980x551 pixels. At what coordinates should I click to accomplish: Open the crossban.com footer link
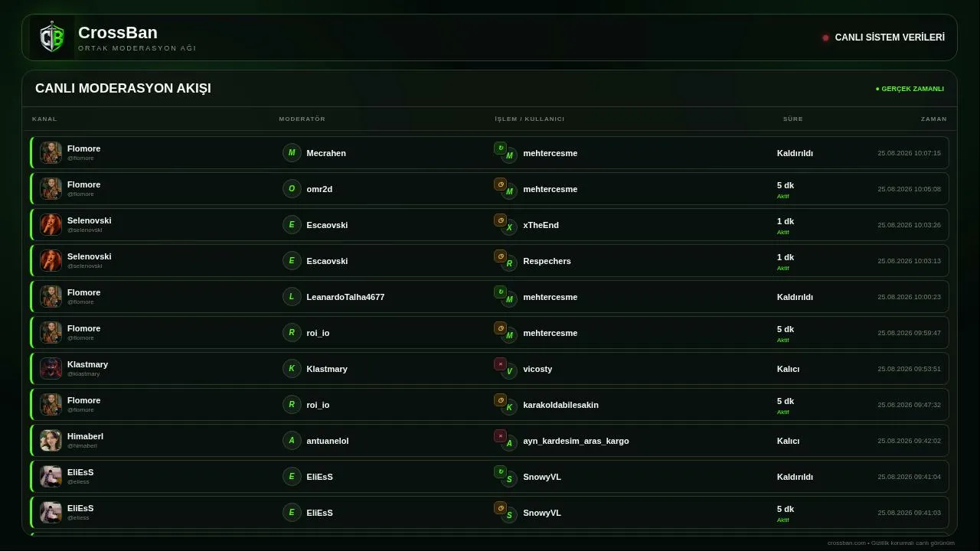[x=847, y=543]
